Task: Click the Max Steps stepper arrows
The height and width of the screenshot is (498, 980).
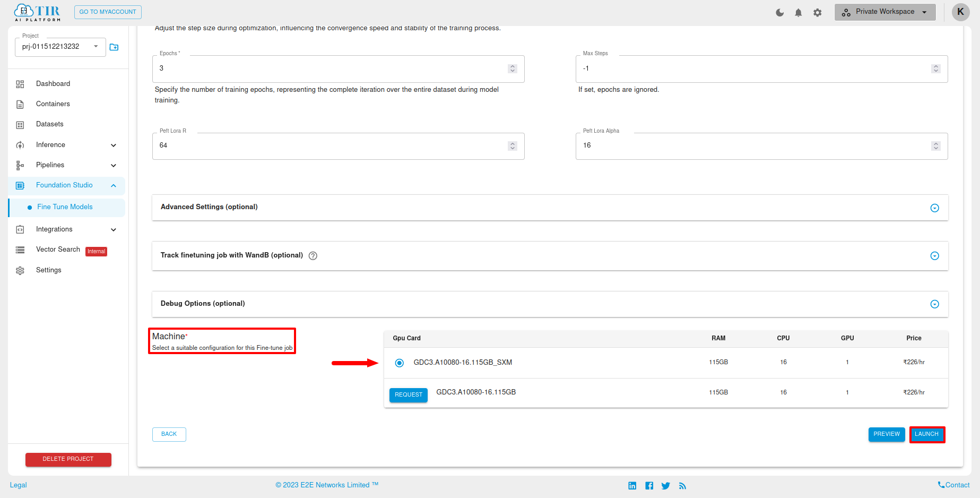Action: click(936, 68)
